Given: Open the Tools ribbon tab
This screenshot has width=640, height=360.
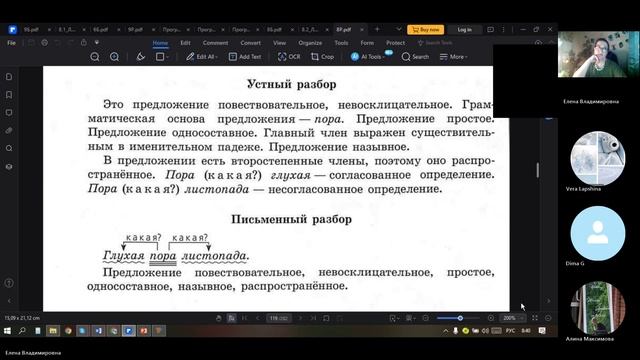Looking at the screenshot, I should (341, 43).
